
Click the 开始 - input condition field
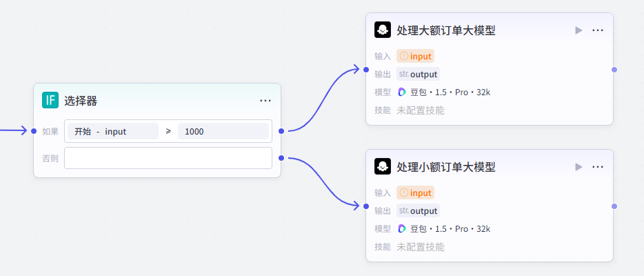[113, 131]
